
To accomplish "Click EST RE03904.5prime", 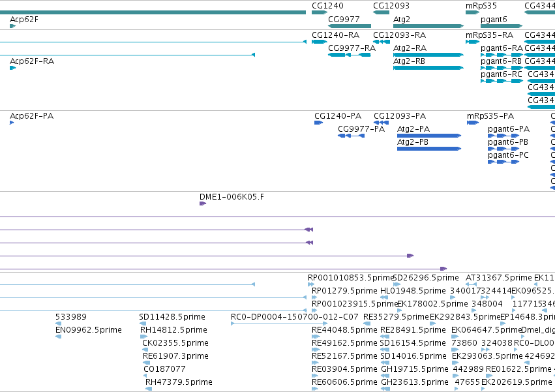I will 344,369.
